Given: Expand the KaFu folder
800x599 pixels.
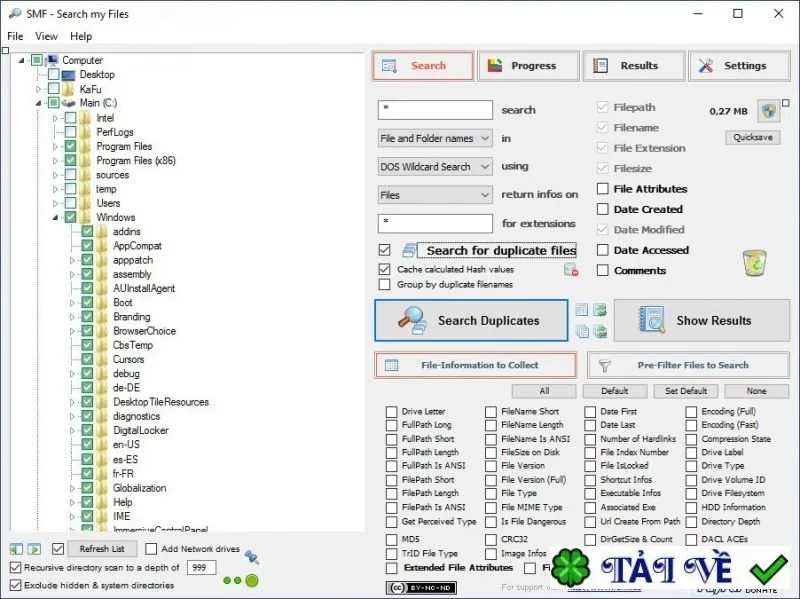Looking at the screenshot, I should pyautogui.click(x=38, y=89).
